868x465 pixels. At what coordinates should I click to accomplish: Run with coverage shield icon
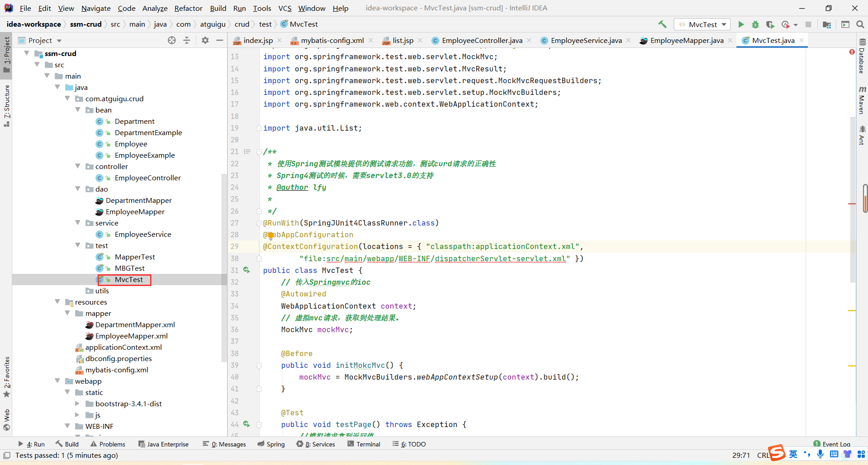770,24
